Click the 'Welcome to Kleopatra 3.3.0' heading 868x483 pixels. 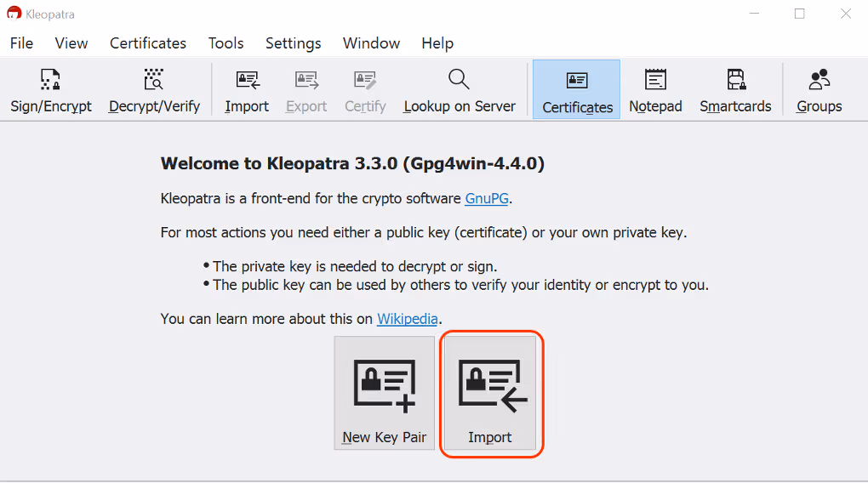[352, 164]
